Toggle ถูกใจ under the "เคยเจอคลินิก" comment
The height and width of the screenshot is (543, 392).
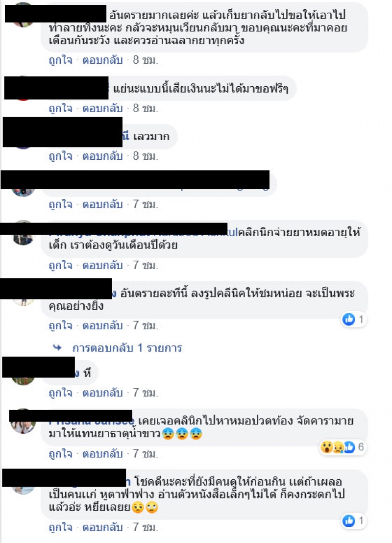pos(61,453)
